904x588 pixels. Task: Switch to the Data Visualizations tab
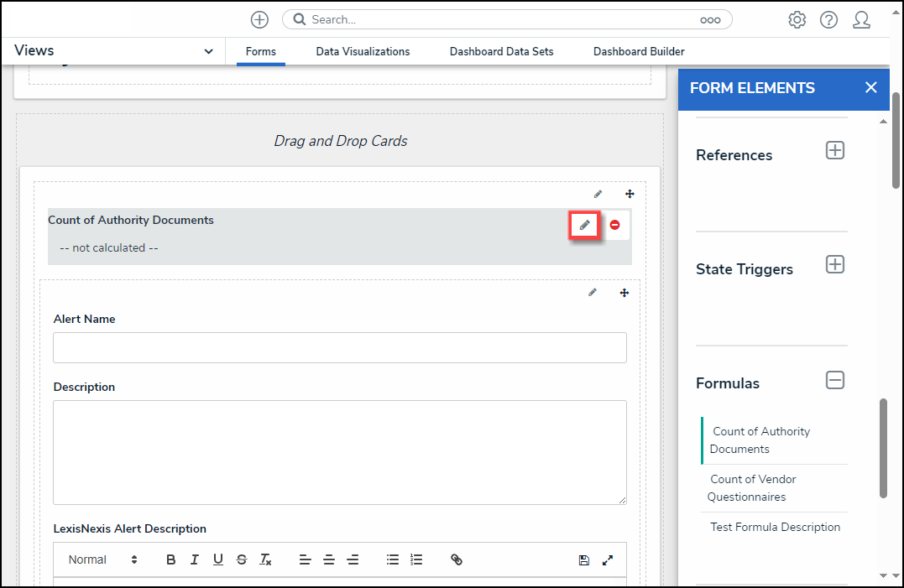[x=363, y=51]
